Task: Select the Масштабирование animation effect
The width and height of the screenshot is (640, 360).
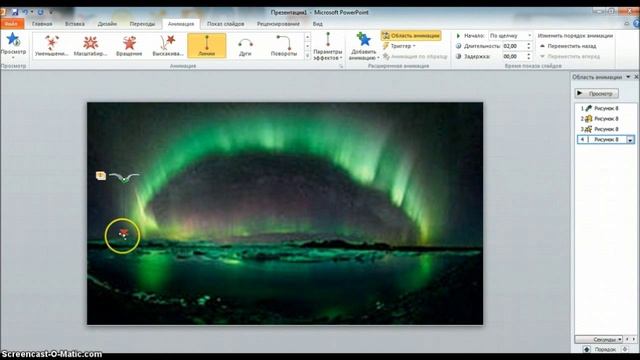Action: tap(90, 45)
